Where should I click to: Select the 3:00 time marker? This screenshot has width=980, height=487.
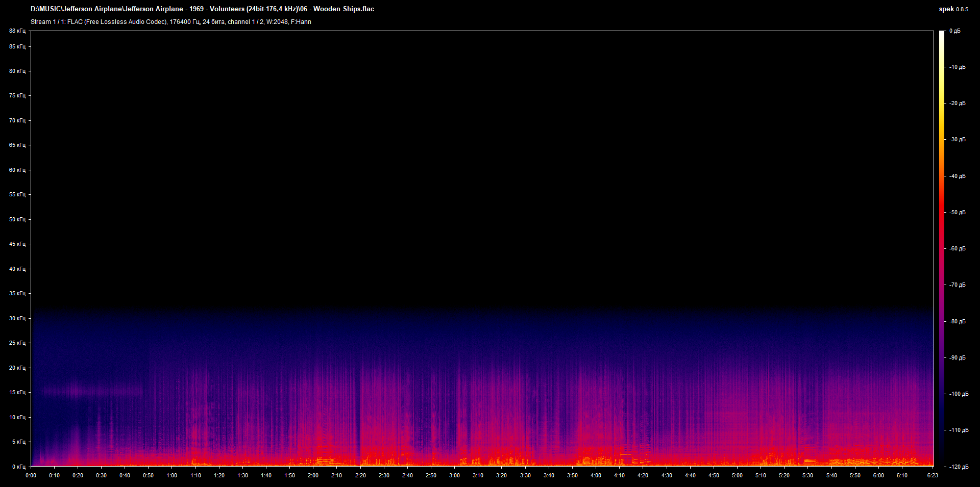[454, 475]
